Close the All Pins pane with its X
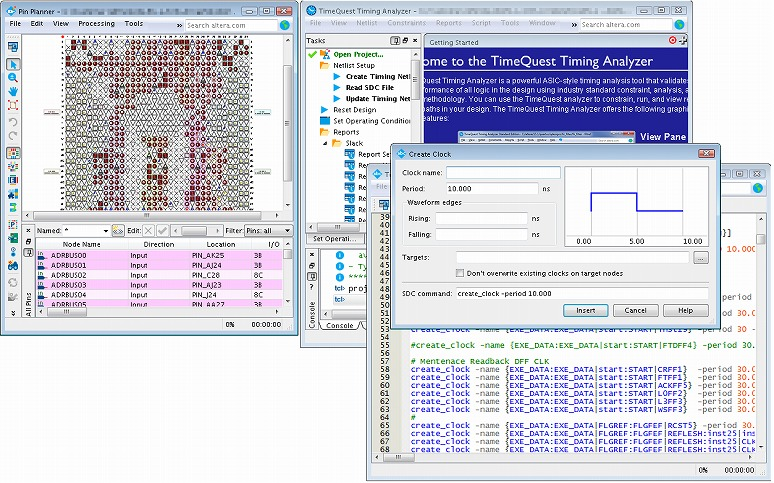Viewport: 774px width, 483px height. 29,231
